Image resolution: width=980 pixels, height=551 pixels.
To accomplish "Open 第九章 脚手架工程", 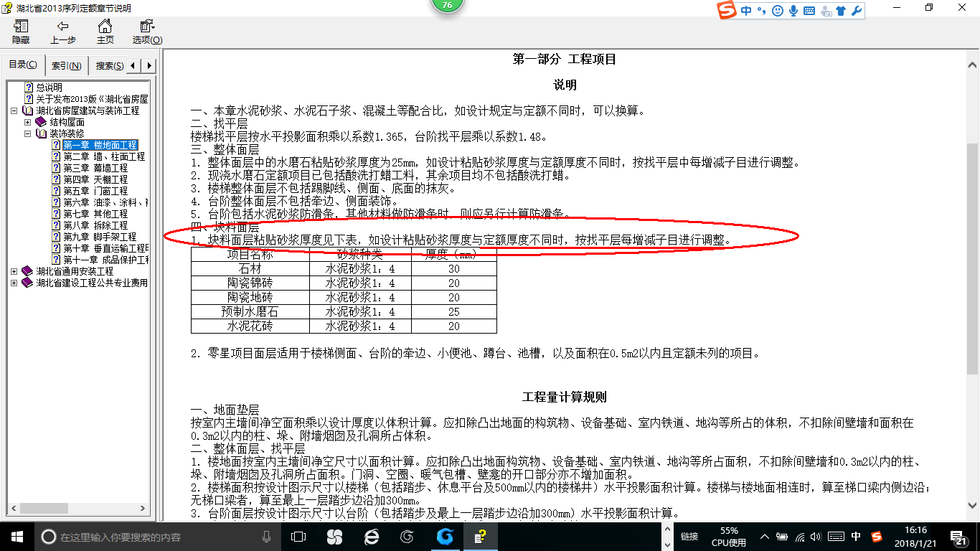I will (100, 237).
